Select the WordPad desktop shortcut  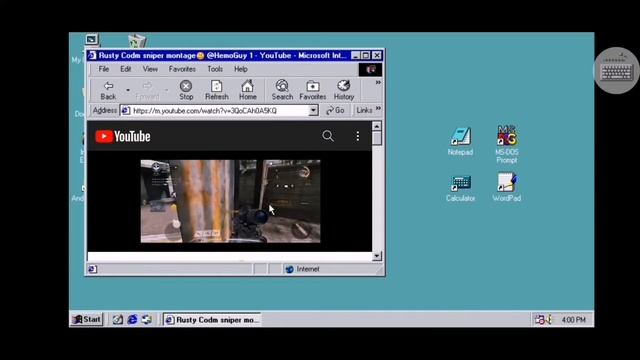[x=507, y=187]
